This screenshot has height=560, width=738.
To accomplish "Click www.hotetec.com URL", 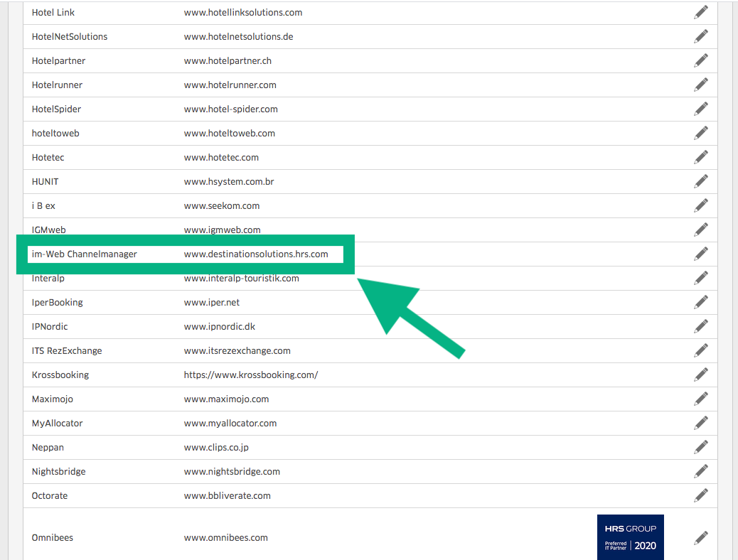I will 221,158.
